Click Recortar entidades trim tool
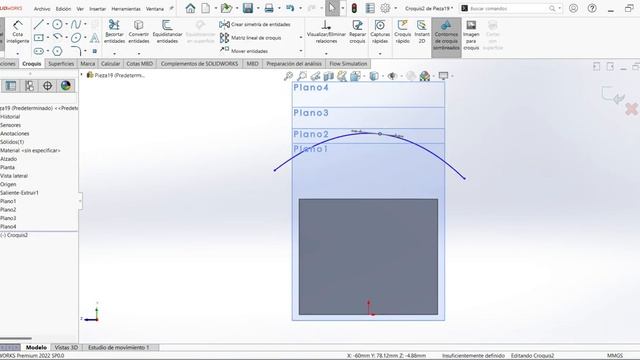Image resolution: width=640 pixels, height=360 pixels. (114, 31)
